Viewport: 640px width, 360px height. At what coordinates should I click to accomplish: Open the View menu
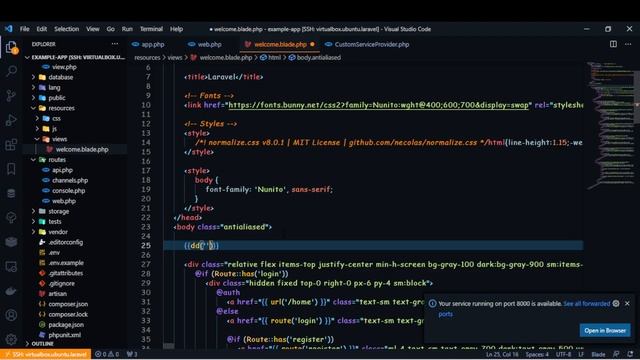pyautogui.click(x=93, y=29)
